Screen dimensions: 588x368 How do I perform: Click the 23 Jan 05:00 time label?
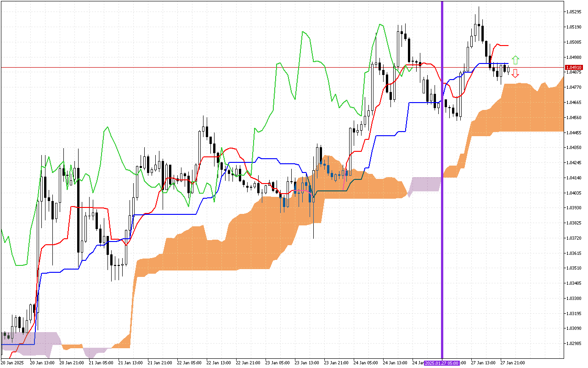pyautogui.click(x=277, y=363)
